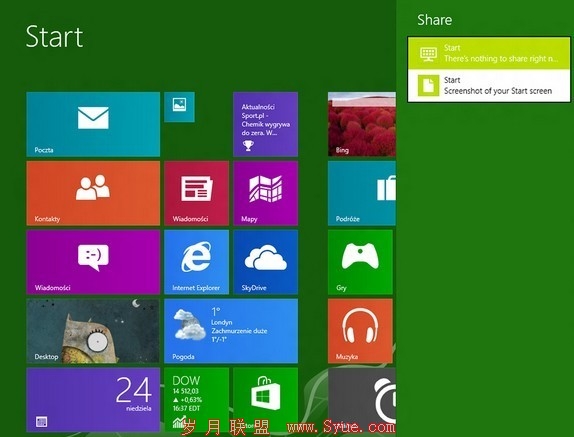Open the SkyDrive cloud tile
Viewport: 574px width, 437px height.
[x=265, y=262]
